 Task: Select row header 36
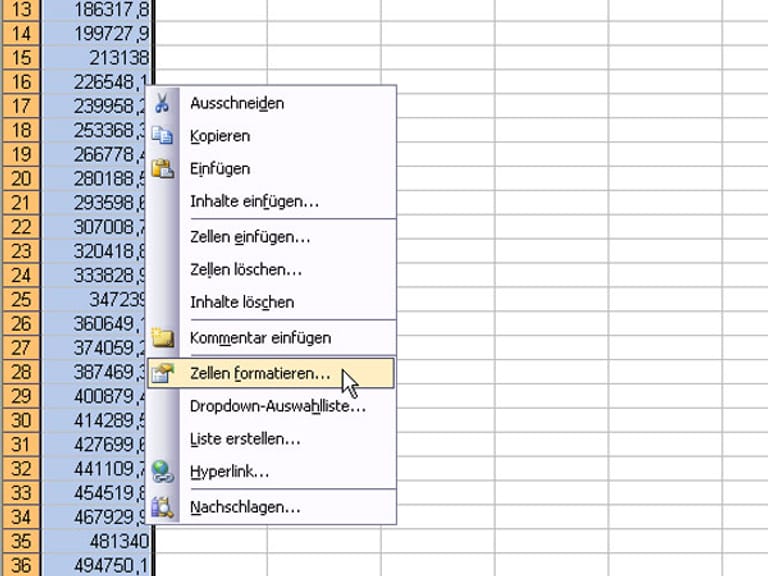coord(21,567)
